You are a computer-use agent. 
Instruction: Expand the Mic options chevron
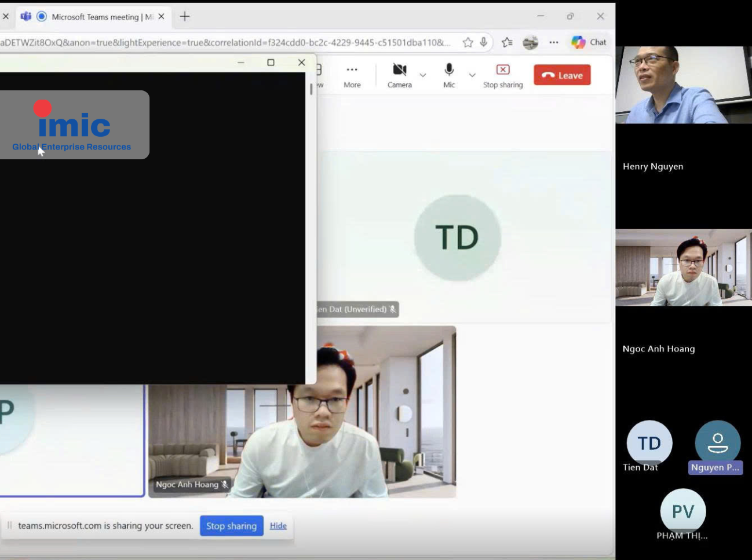pos(472,75)
